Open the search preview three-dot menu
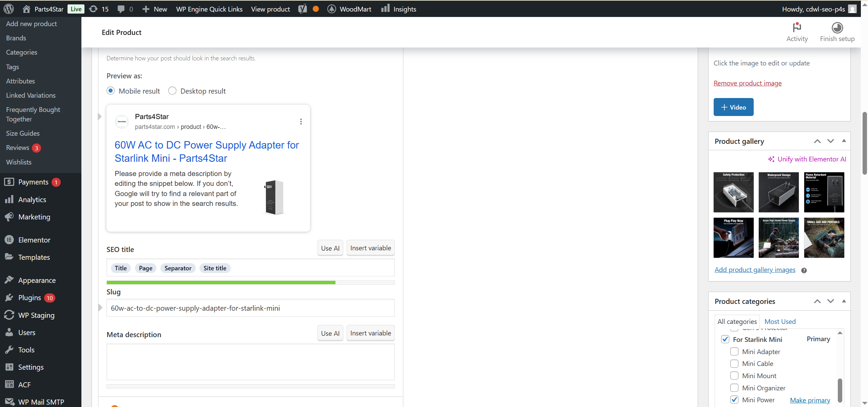The width and height of the screenshot is (868, 407). (301, 121)
